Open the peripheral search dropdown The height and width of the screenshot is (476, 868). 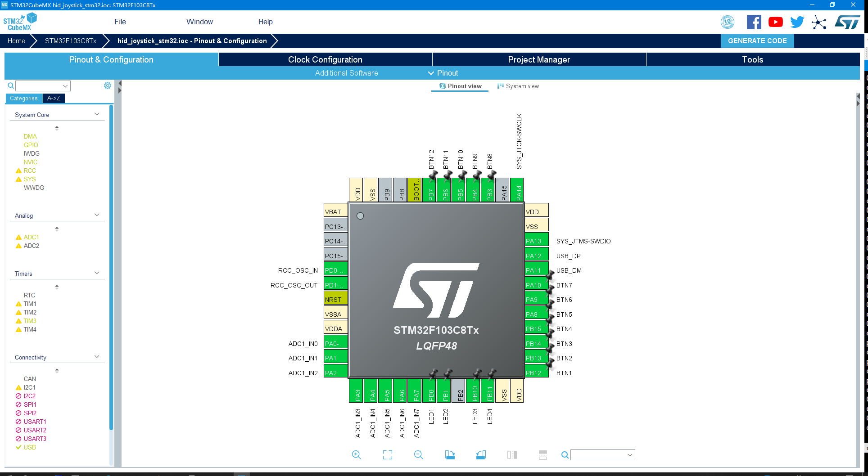[65, 86]
